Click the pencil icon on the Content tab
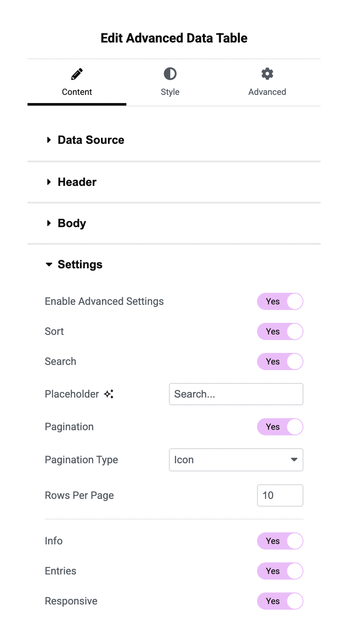349x644 pixels. (x=77, y=74)
